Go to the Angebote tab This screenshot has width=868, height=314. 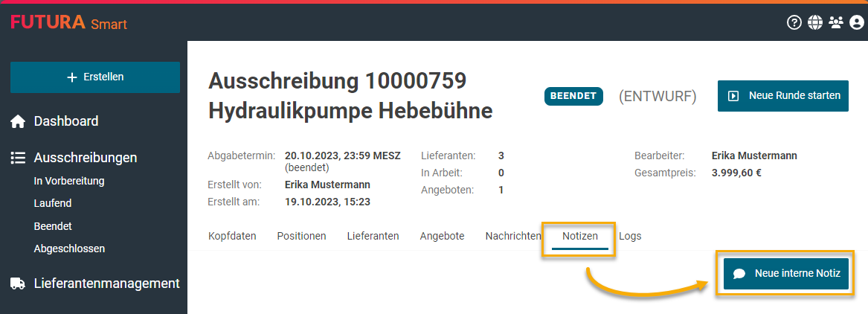click(442, 236)
